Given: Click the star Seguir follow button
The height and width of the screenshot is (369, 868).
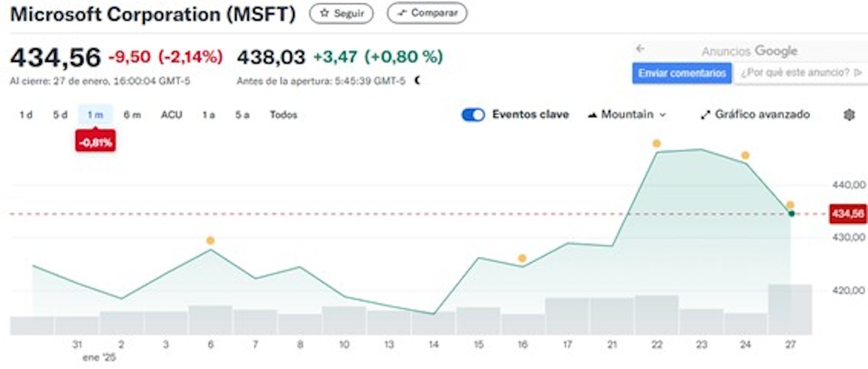Looking at the screenshot, I should 341,14.
